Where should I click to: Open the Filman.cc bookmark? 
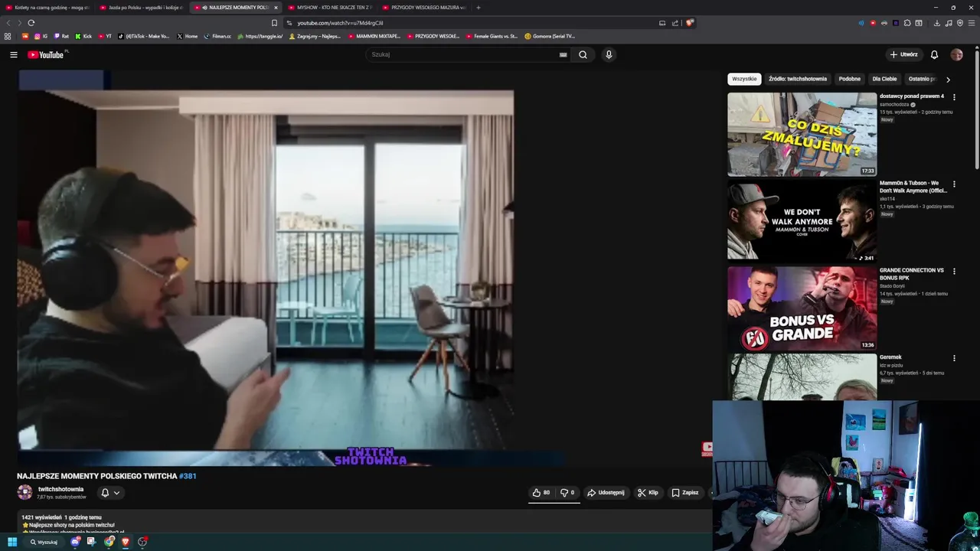pyautogui.click(x=217, y=36)
